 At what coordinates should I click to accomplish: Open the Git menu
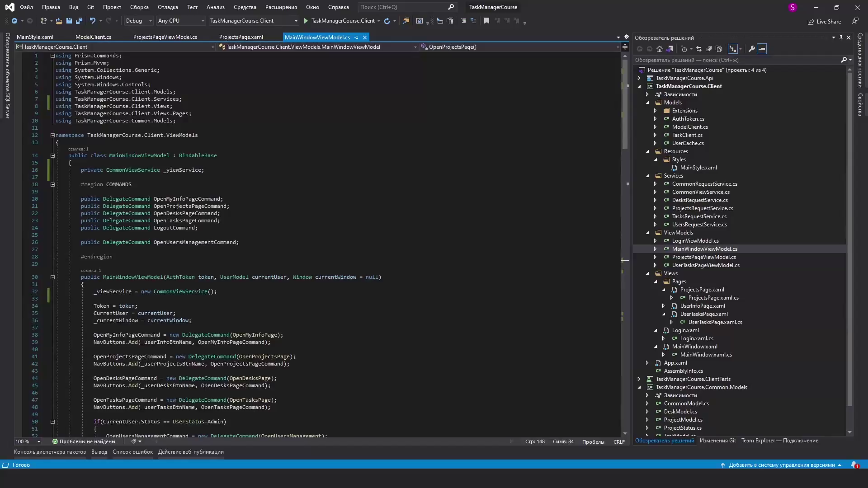point(90,7)
